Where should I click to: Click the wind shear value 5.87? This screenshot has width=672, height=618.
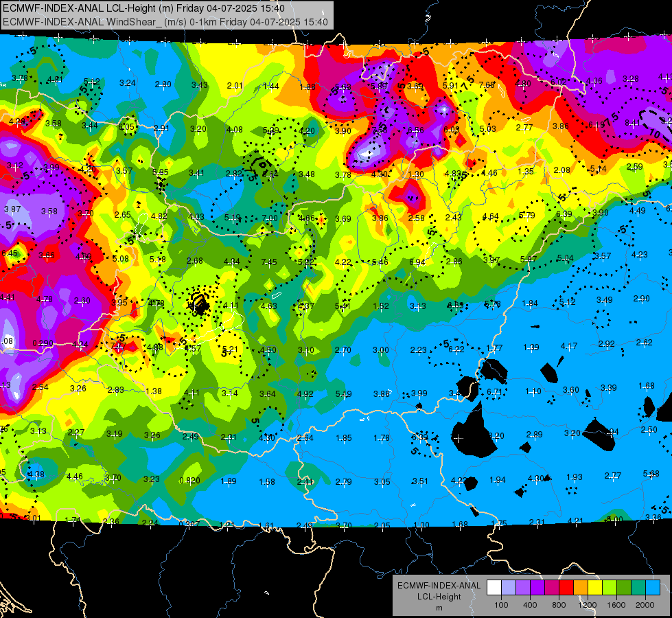(x=529, y=259)
